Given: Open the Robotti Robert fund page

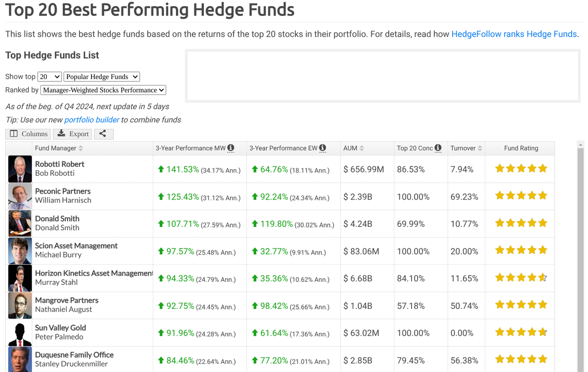Looking at the screenshot, I should [x=60, y=164].
